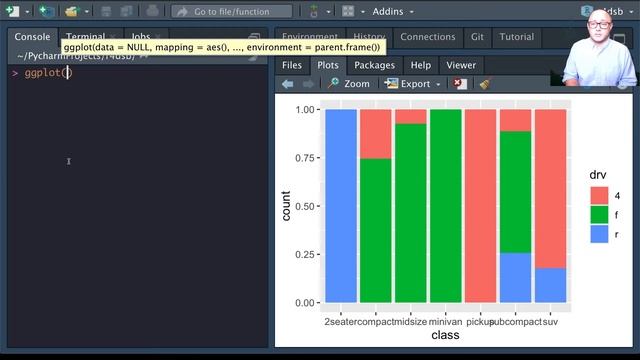Click the workspace panes grid icon

[x=348, y=11]
